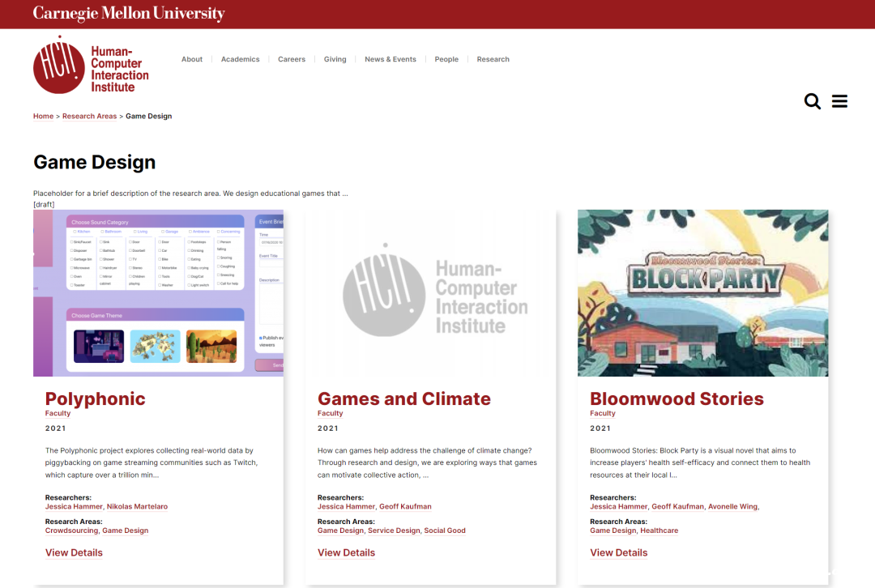Open the Research menu item

(493, 59)
